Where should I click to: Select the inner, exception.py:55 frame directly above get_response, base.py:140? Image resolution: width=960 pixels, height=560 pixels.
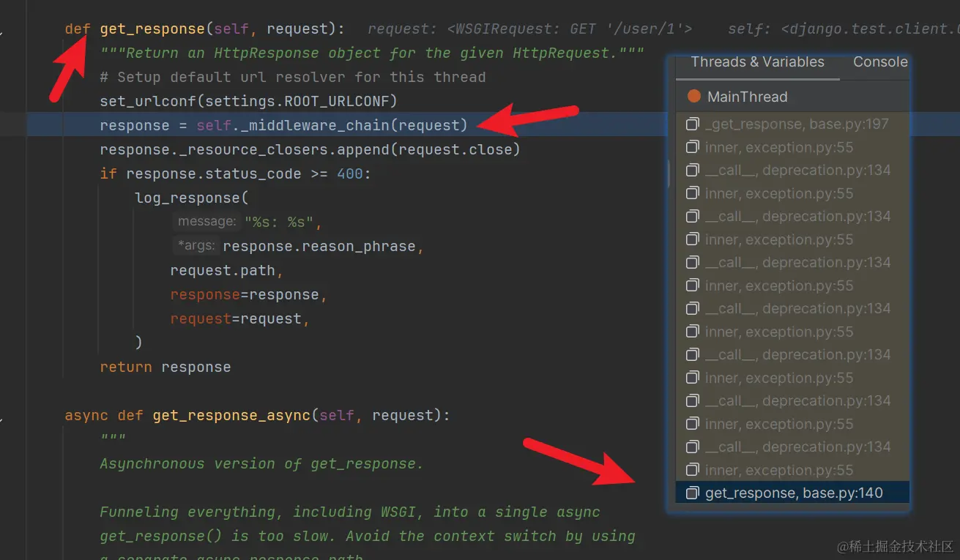tap(792, 470)
